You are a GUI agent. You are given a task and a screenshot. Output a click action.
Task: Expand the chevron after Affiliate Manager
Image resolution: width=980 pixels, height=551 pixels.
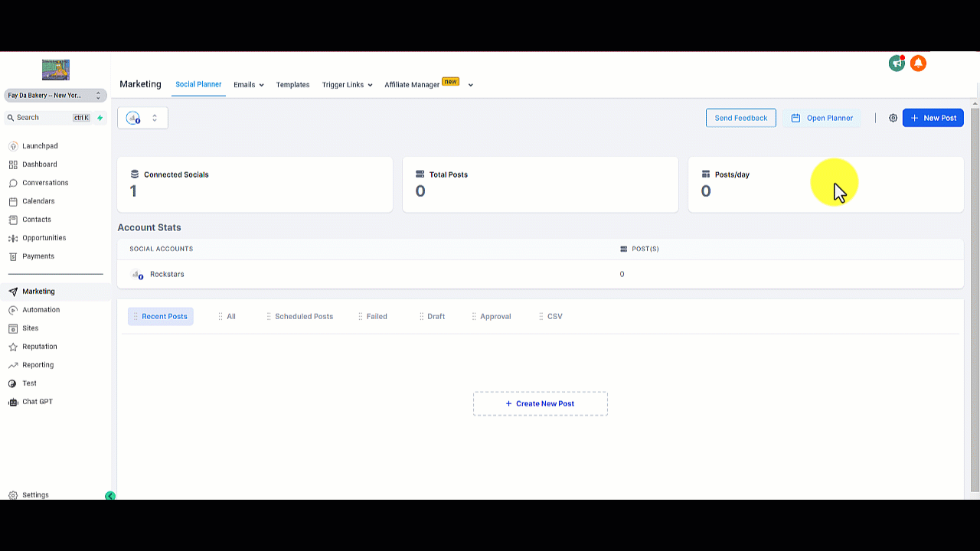pyautogui.click(x=470, y=85)
